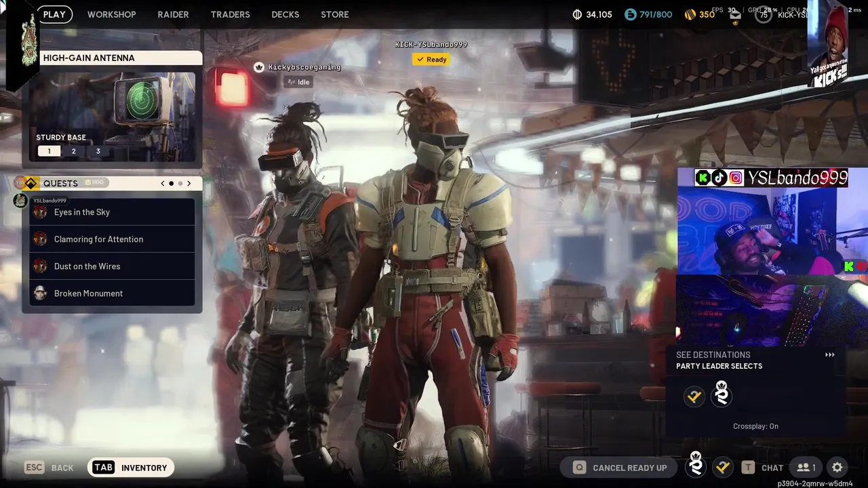Screen dimensions: 868x488
Task: Click the Kick logo in stream overlay
Action: coord(703,178)
